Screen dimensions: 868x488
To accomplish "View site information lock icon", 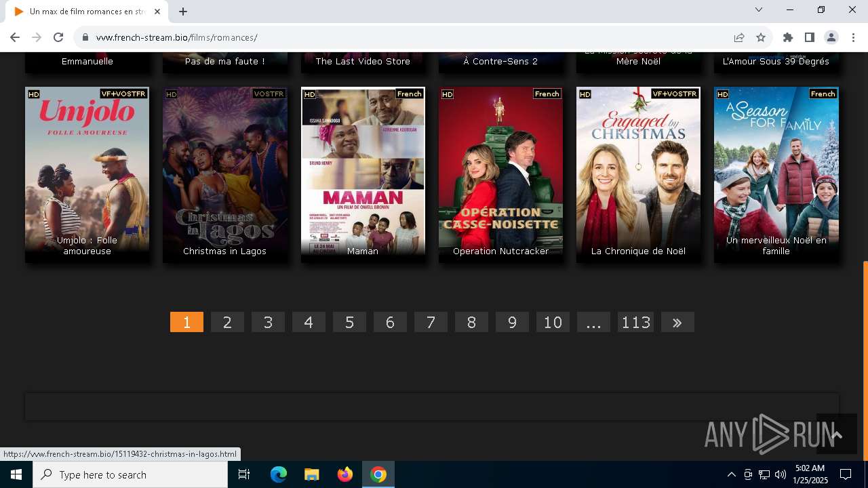I will pos(85,37).
